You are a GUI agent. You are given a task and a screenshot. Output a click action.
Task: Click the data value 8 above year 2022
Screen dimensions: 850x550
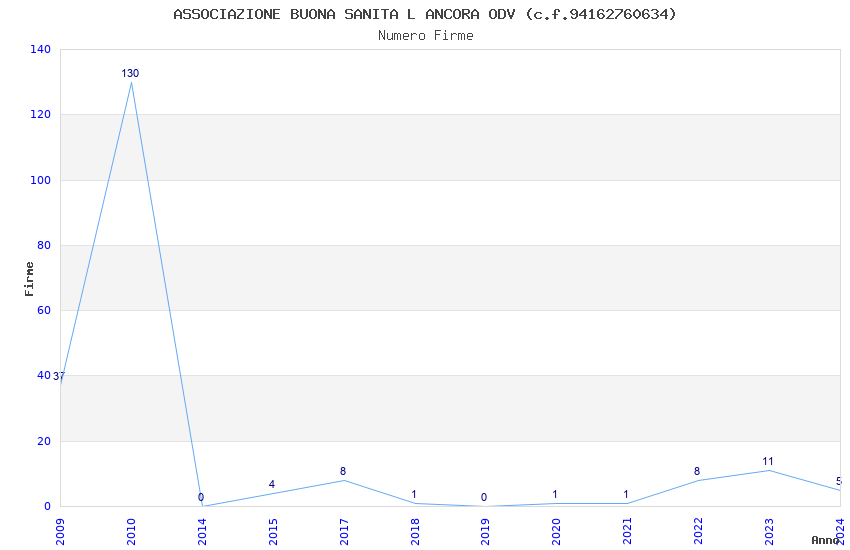tap(697, 471)
